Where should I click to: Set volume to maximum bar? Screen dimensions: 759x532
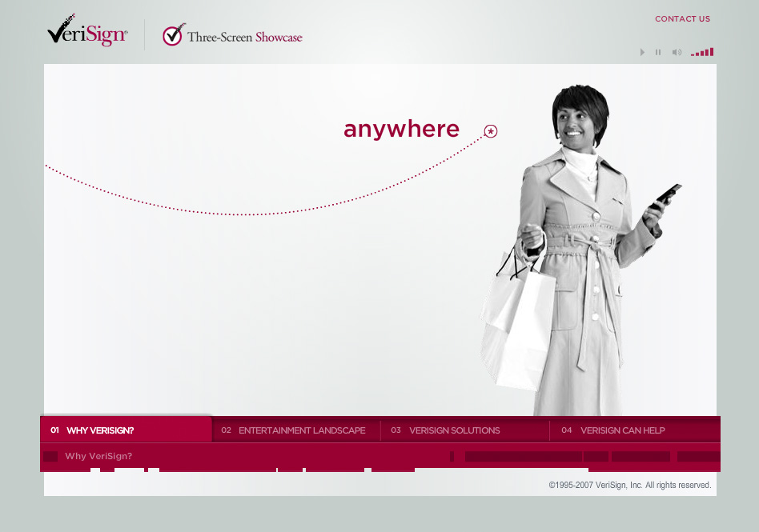pos(712,52)
